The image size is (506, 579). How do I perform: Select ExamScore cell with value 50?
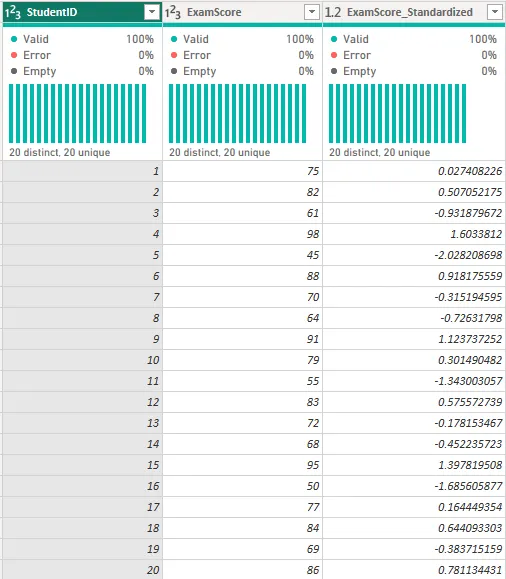click(242, 486)
